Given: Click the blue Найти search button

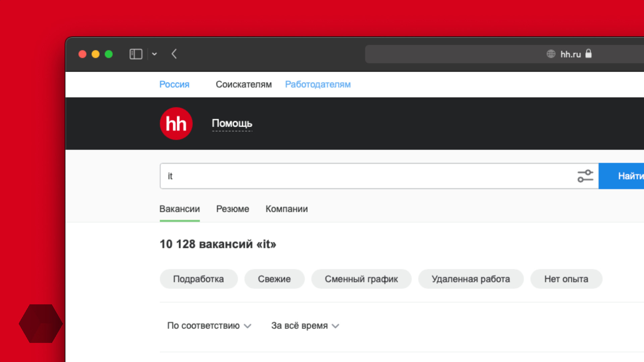Looking at the screenshot, I should [x=621, y=176].
